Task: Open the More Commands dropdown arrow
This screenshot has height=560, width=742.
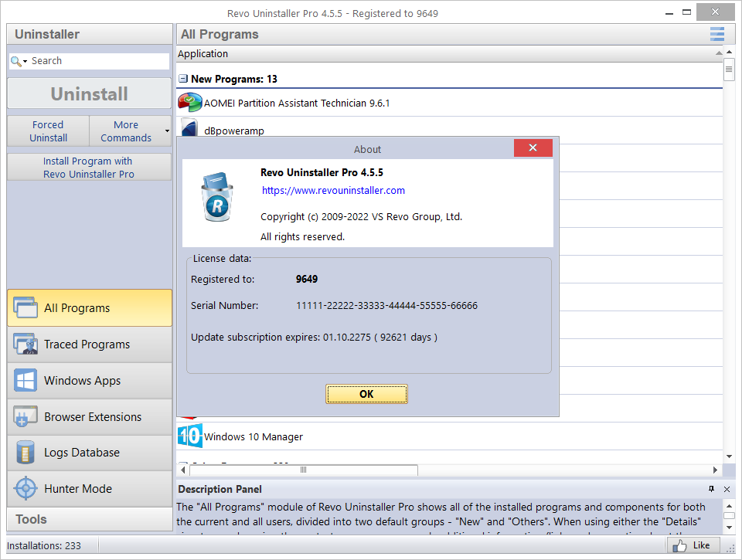Action: pos(167,131)
